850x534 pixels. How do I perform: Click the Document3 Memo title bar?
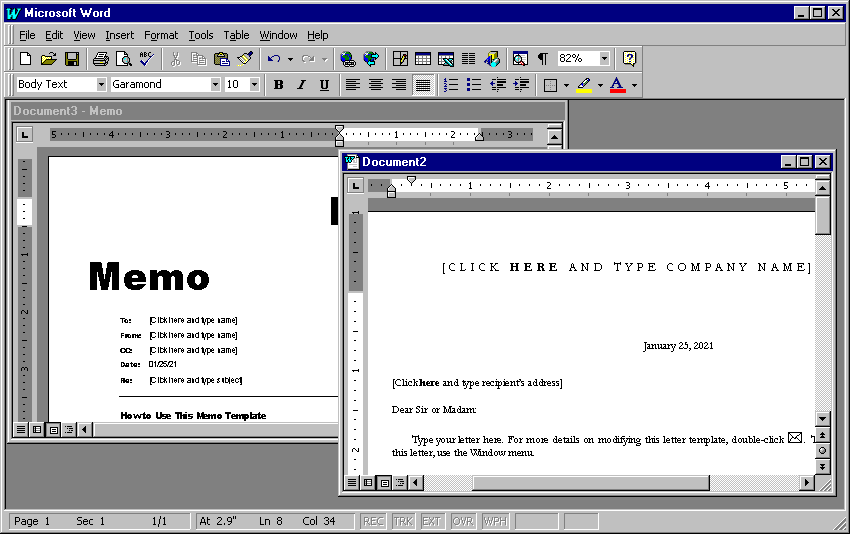(x=288, y=111)
